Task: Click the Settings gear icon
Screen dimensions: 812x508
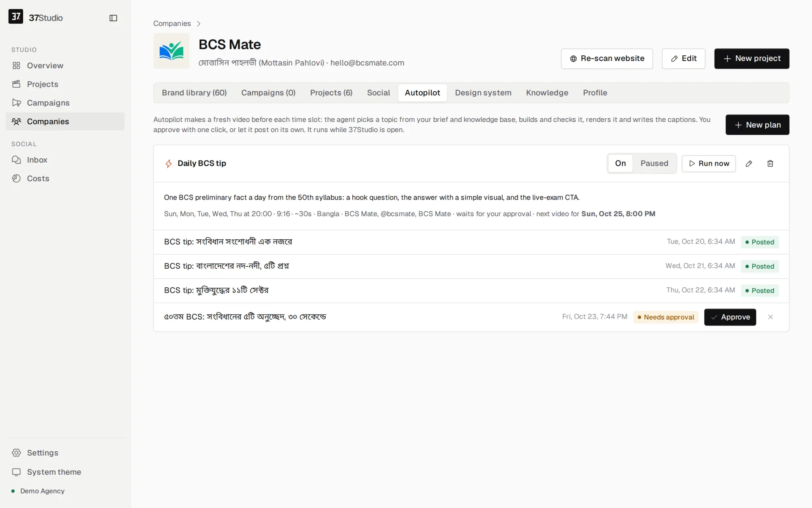Action: pyautogui.click(x=16, y=453)
